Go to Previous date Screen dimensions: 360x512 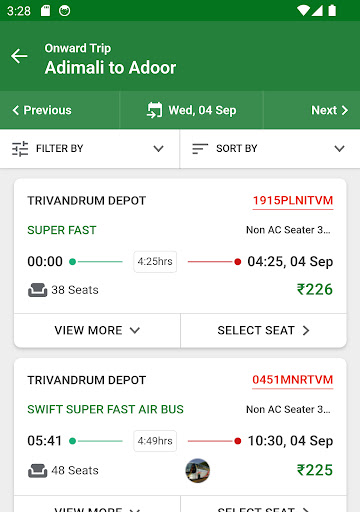42,110
